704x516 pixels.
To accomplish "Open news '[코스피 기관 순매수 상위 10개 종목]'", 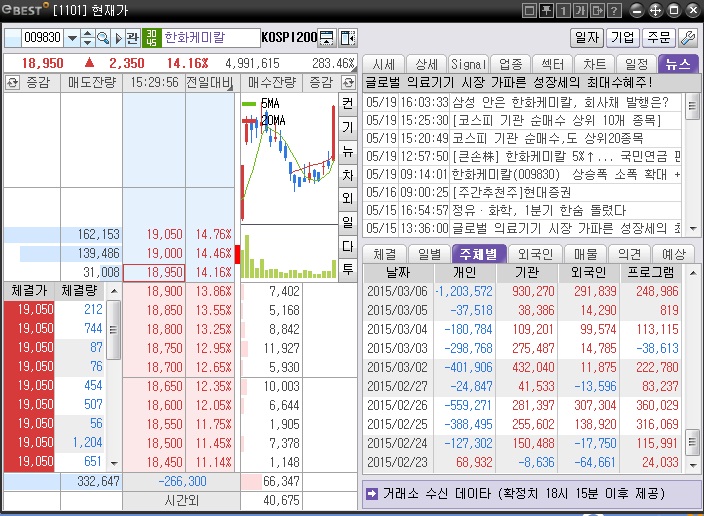I will coord(556,120).
